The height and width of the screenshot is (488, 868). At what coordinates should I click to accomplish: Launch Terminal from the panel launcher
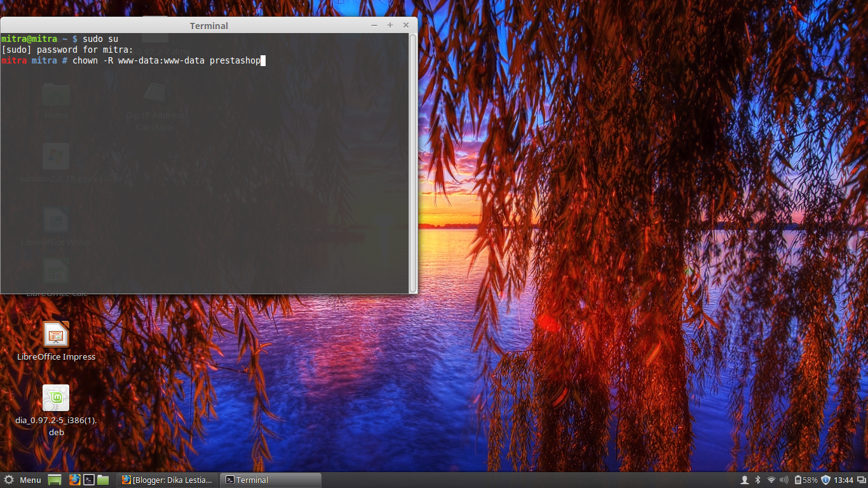[x=89, y=480]
